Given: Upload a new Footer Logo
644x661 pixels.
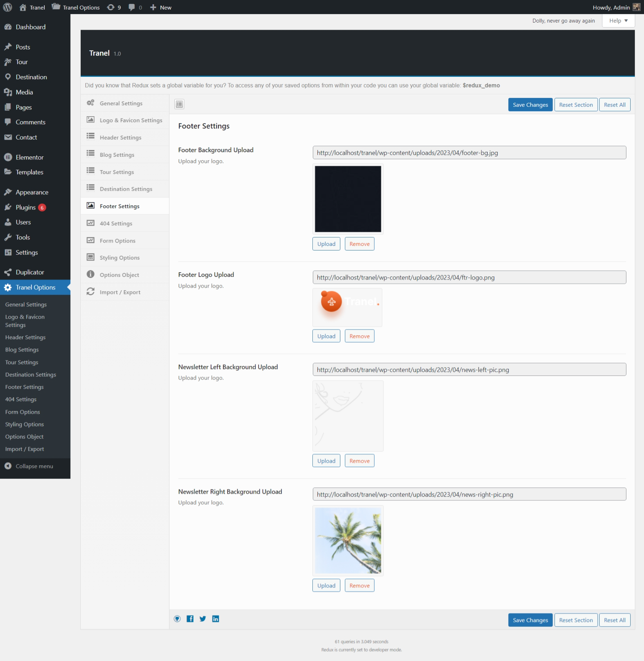Looking at the screenshot, I should (326, 336).
